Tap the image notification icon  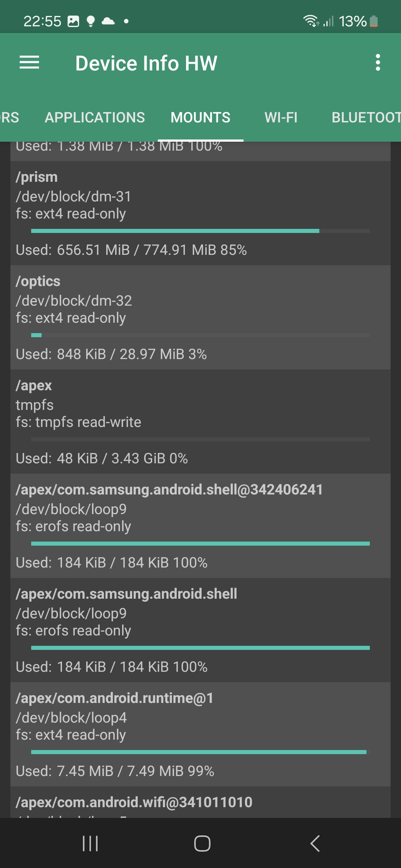click(74, 22)
